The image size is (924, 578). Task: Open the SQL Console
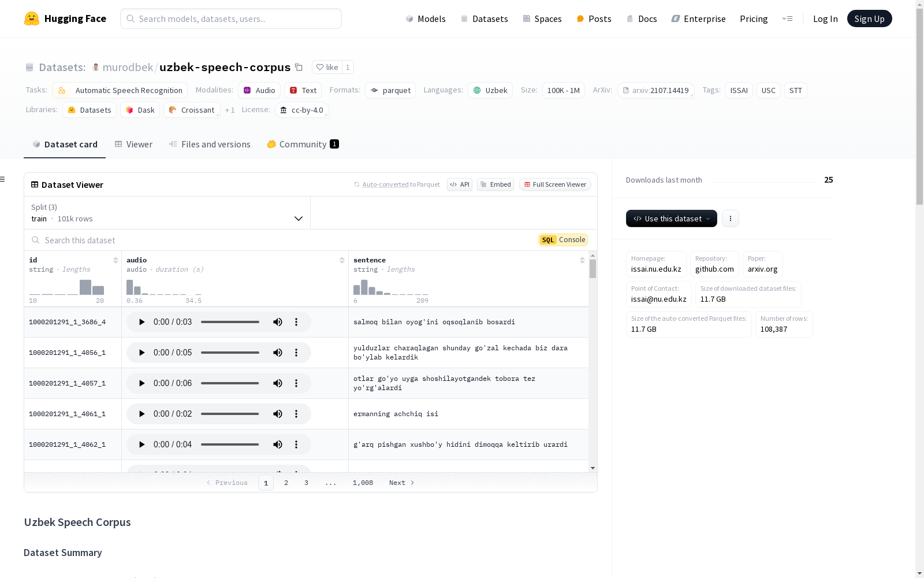563,240
